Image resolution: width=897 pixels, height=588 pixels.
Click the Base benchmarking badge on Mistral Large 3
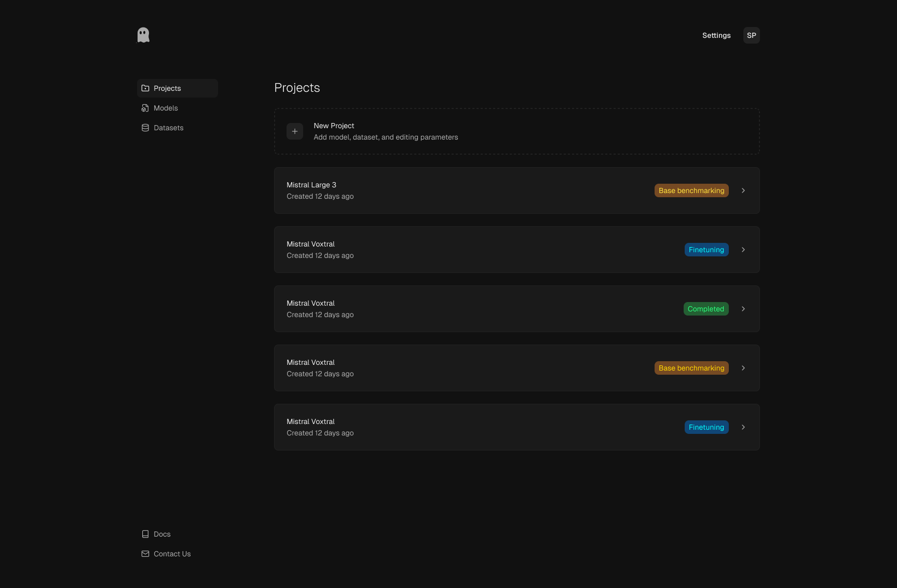click(x=691, y=190)
